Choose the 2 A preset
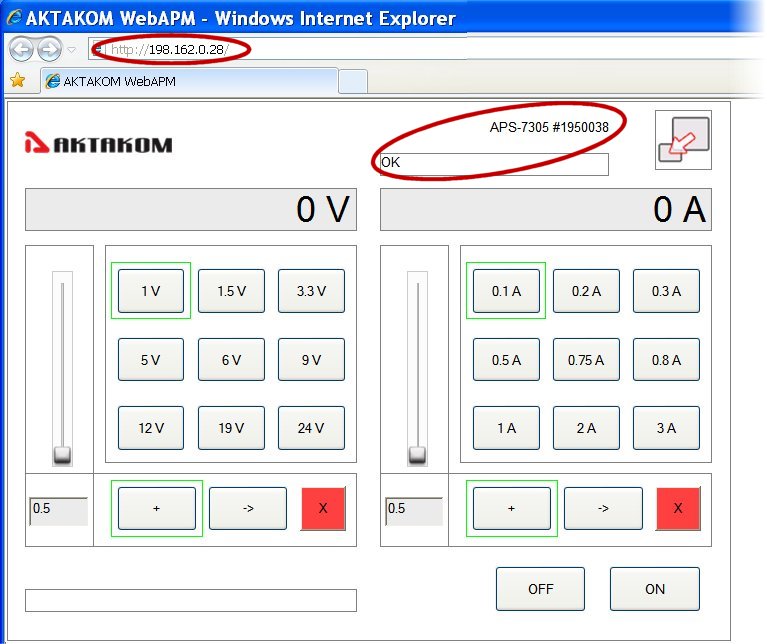767x644 pixels. [x=586, y=428]
